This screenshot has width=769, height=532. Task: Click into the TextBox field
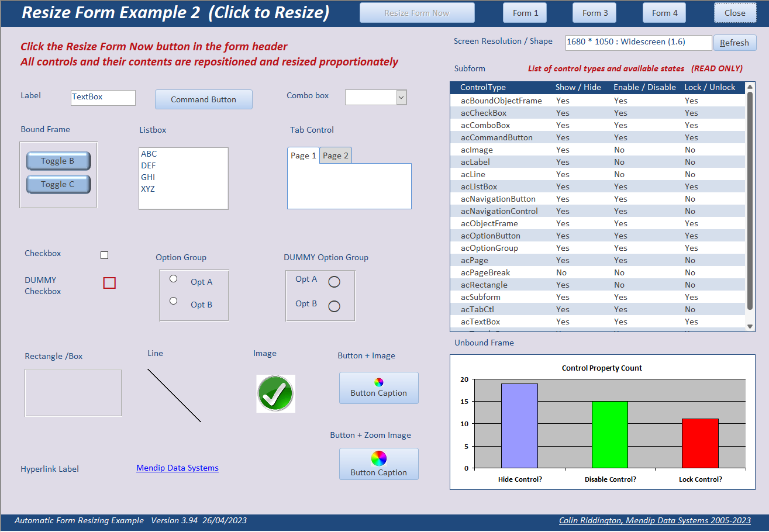point(103,97)
